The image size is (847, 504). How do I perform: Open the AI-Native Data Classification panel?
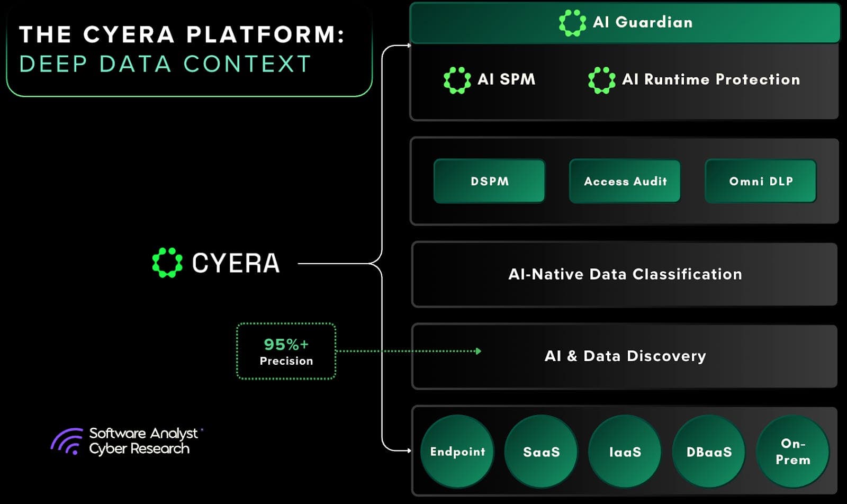coord(625,274)
